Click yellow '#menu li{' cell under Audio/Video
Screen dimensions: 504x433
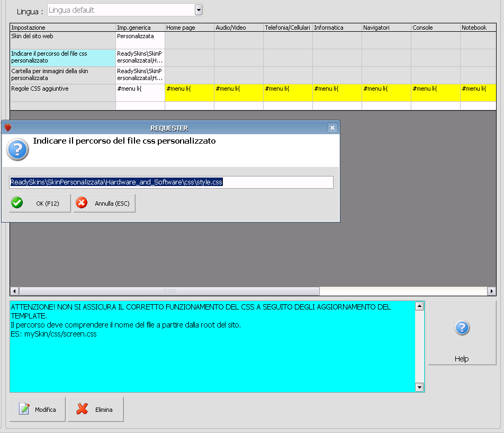238,93
